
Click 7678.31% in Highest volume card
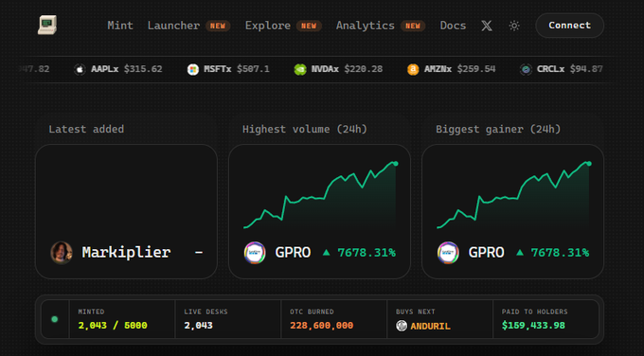367,253
